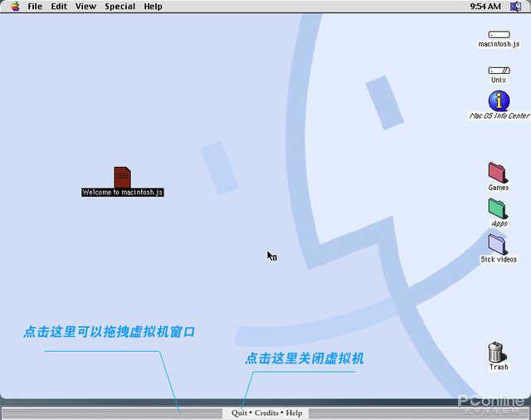Select the Games folder
The height and width of the screenshot is (420, 531).
point(498,173)
